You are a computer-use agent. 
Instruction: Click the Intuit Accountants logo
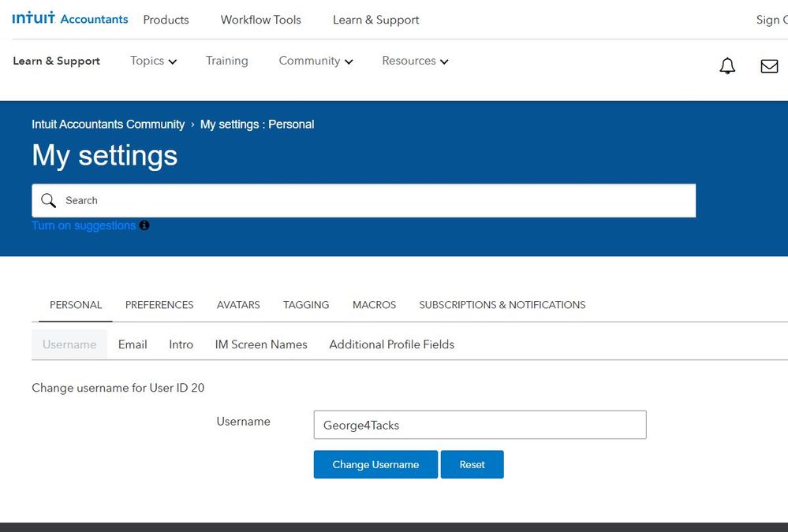coord(69,19)
